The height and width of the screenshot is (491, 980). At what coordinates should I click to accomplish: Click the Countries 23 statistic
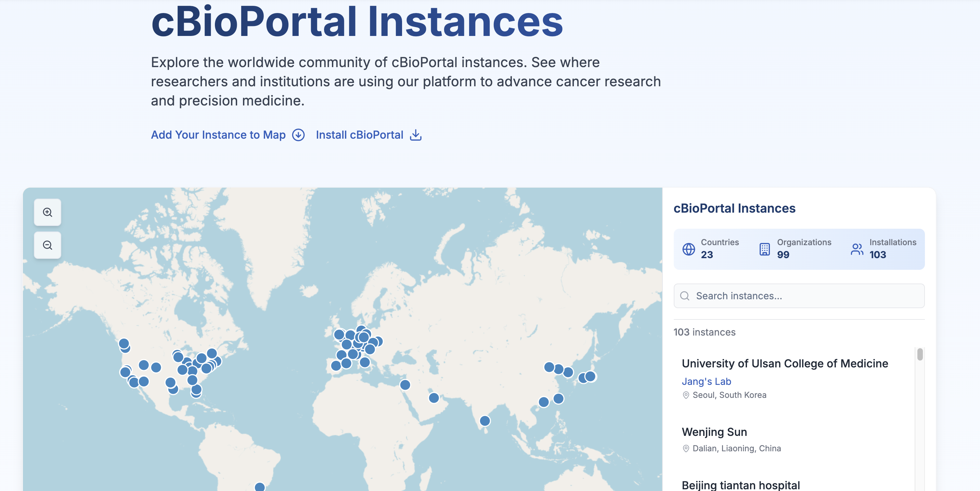click(x=710, y=249)
